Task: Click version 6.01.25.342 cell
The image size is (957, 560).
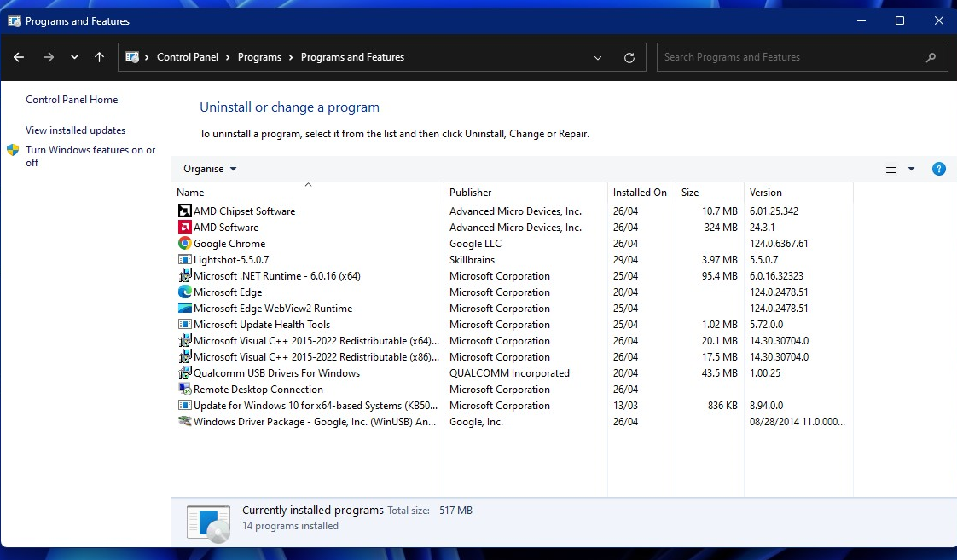Action: click(774, 211)
